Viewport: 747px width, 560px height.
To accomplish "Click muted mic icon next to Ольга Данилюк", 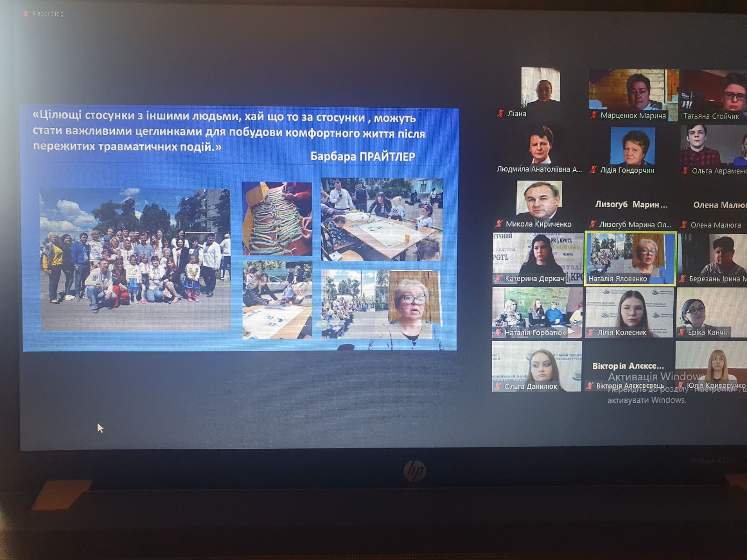I will [x=498, y=386].
